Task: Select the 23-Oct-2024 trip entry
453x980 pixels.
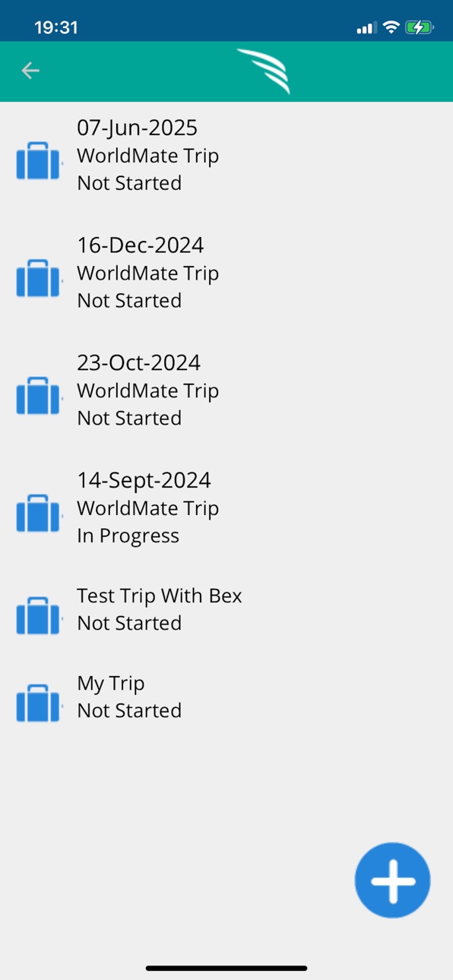Action: [226, 390]
